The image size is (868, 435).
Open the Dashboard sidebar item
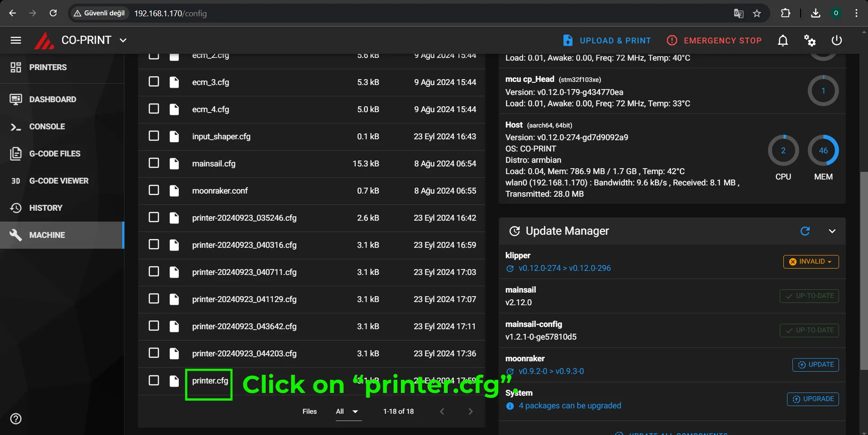pyautogui.click(x=62, y=99)
